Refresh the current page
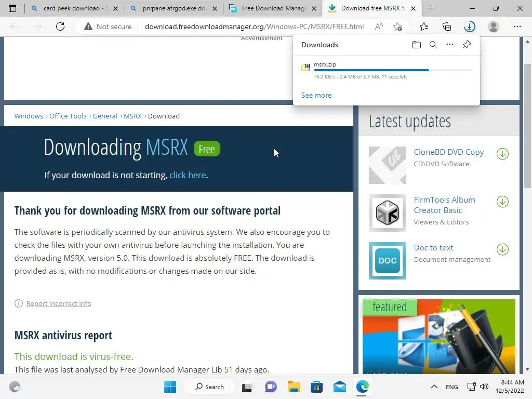This screenshot has width=532, height=399. pos(60,26)
